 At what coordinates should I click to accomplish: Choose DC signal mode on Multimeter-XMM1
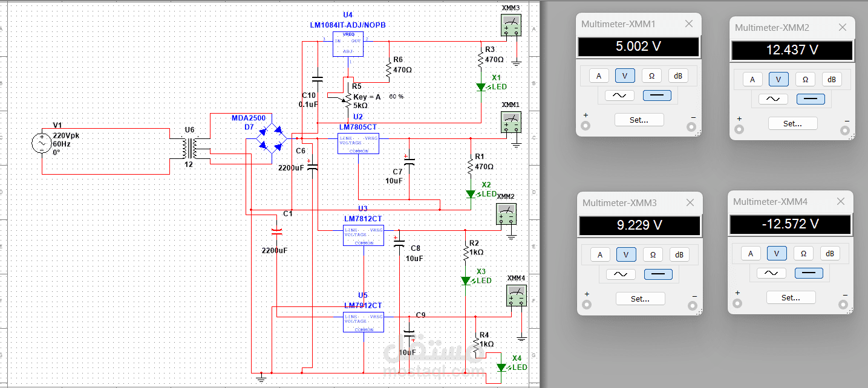click(658, 95)
